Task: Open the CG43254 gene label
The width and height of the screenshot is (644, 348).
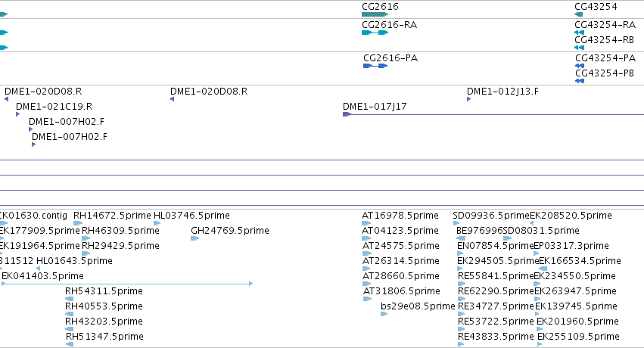Action: coord(596,7)
